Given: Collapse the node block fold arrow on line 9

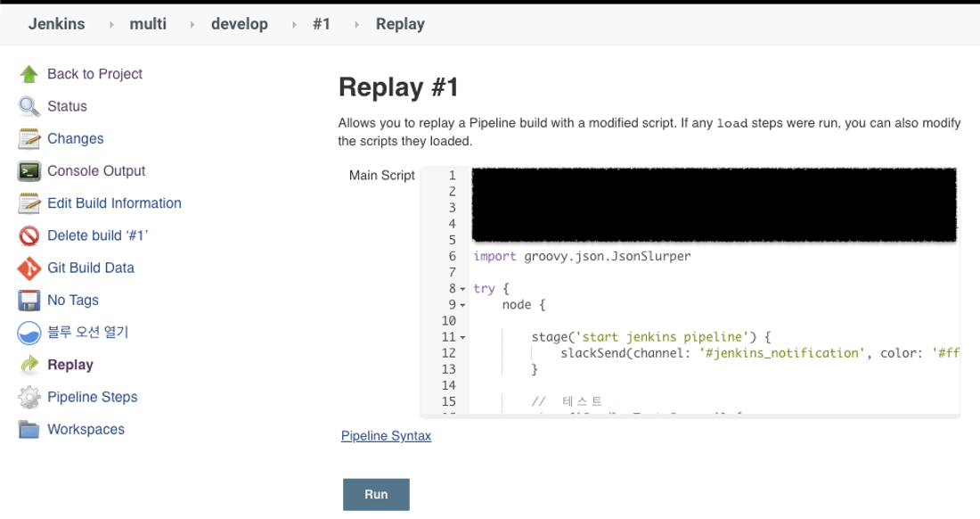Looking at the screenshot, I should [x=463, y=305].
